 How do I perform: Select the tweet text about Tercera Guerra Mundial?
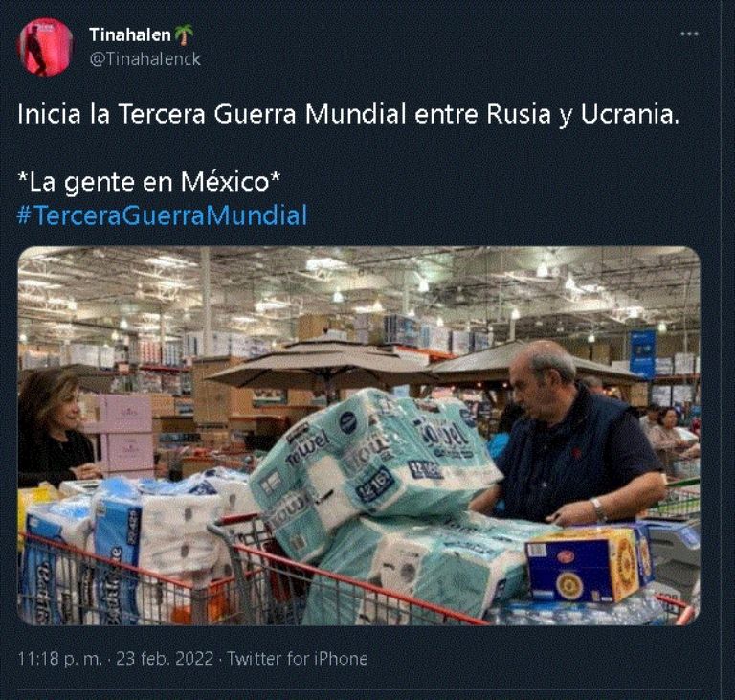coord(347,115)
